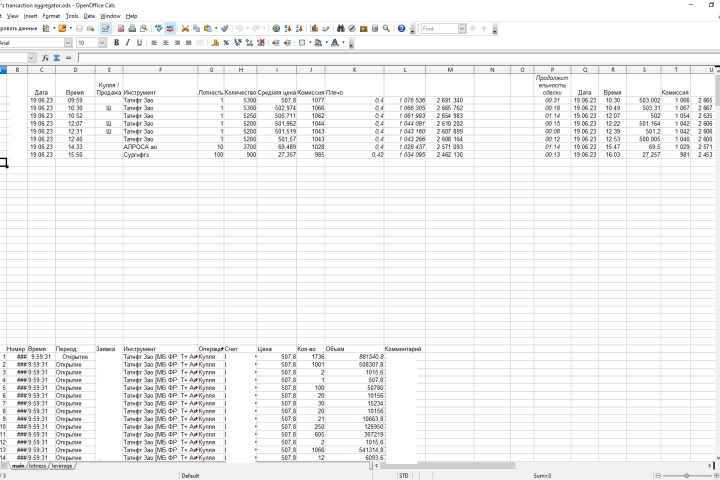Open the Navigator compass icon
This screenshot has width=720, height=480.
(x=352, y=28)
